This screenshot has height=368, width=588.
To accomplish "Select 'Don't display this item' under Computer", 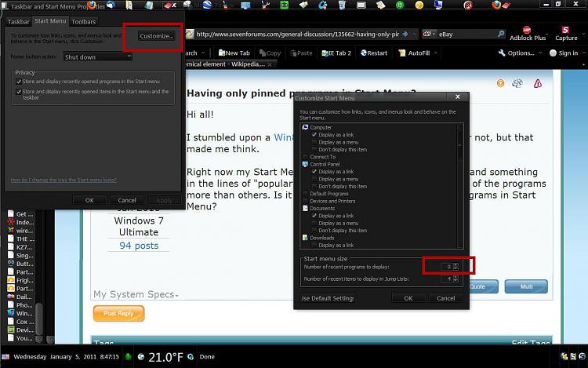I will coord(314,149).
